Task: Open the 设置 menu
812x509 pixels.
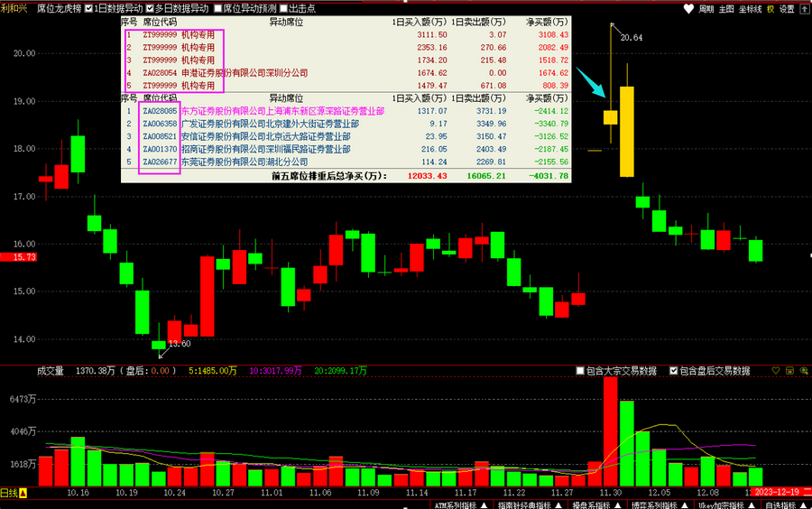Action: [x=787, y=9]
